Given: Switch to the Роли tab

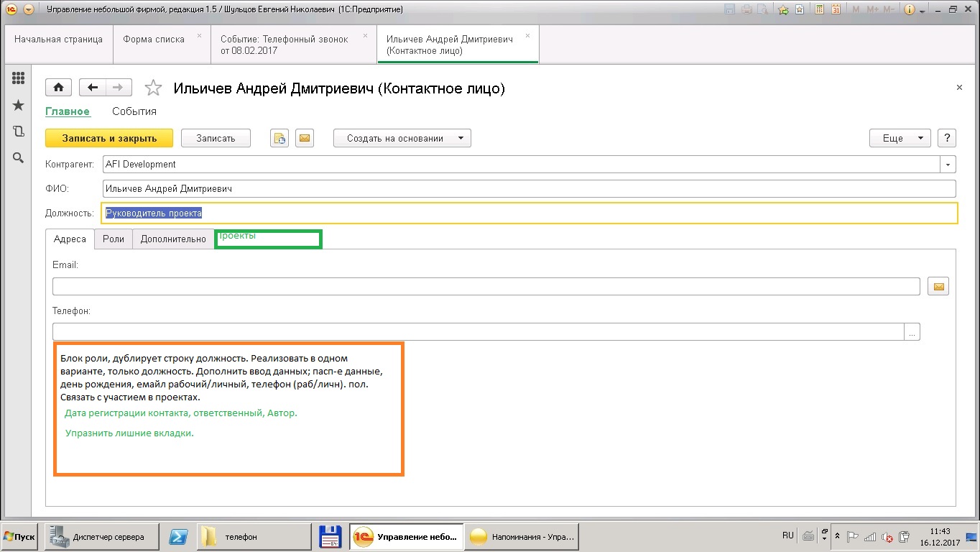Looking at the screenshot, I should pos(114,239).
